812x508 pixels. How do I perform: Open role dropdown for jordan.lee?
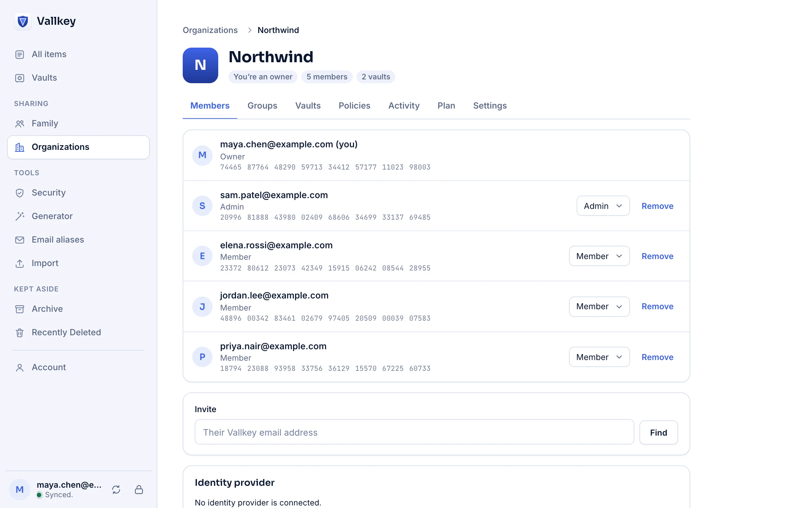(599, 306)
